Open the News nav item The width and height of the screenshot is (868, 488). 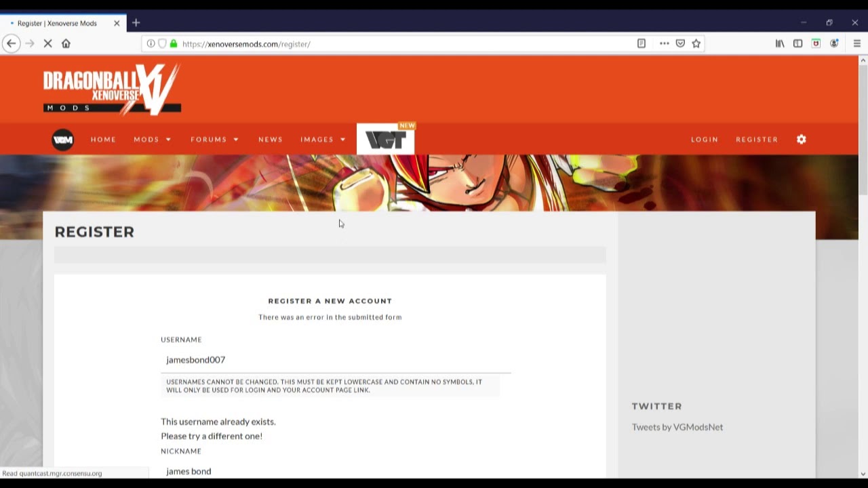tap(271, 140)
